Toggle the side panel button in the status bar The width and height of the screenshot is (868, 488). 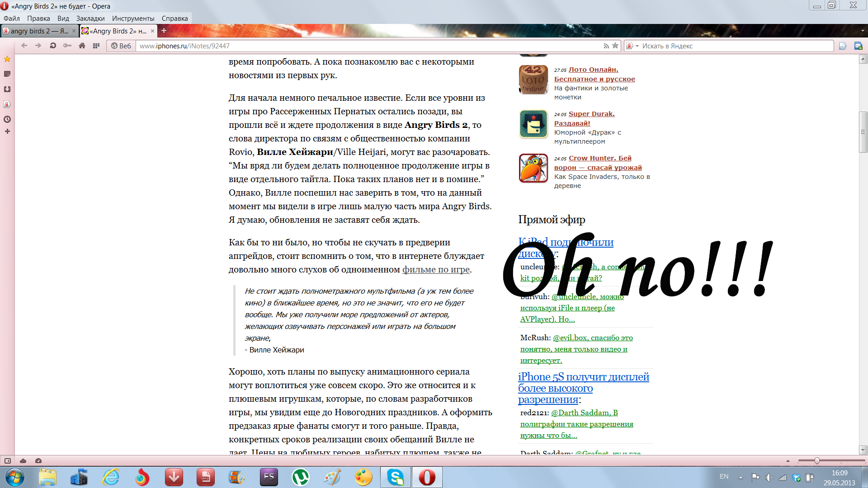pyautogui.click(x=8, y=461)
